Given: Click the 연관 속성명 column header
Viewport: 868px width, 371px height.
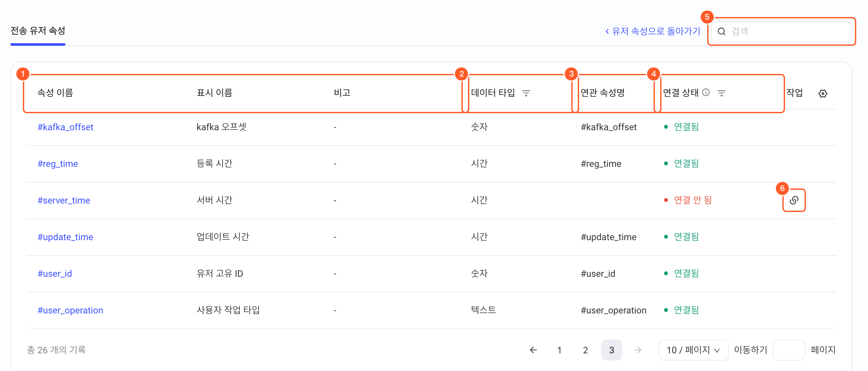Looking at the screenshot, I should tap(603, 93).
